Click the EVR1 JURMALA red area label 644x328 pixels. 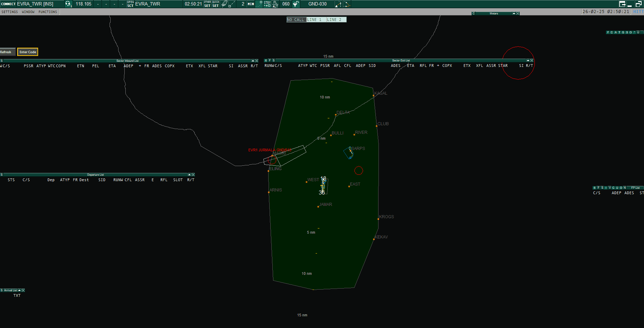click(x=270, y=150)
